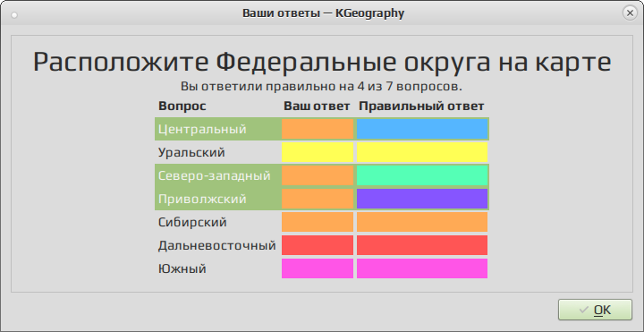
Task: Click your yellow answer swatch for Уральский
Action: [318, 152]
